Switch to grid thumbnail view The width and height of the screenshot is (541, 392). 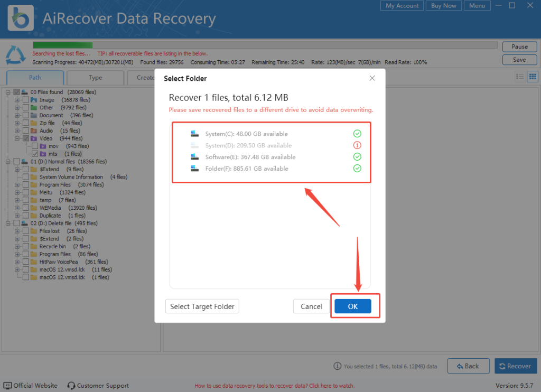coord(533,76)
